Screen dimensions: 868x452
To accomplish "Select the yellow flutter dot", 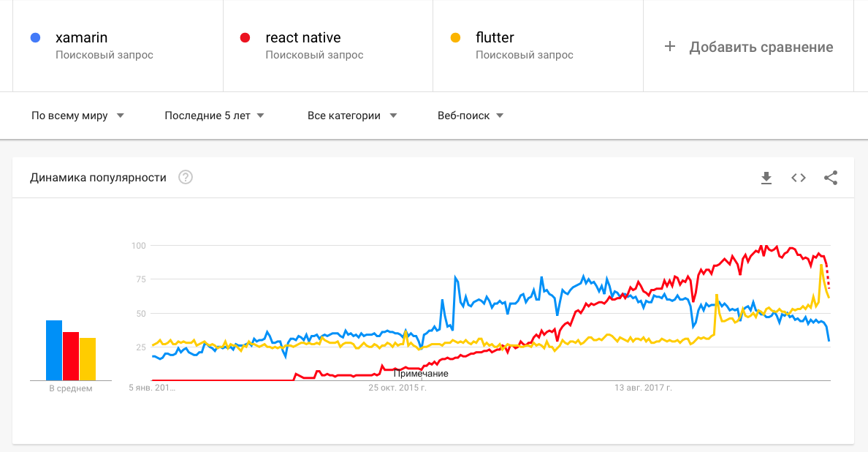I will (455, 38).
